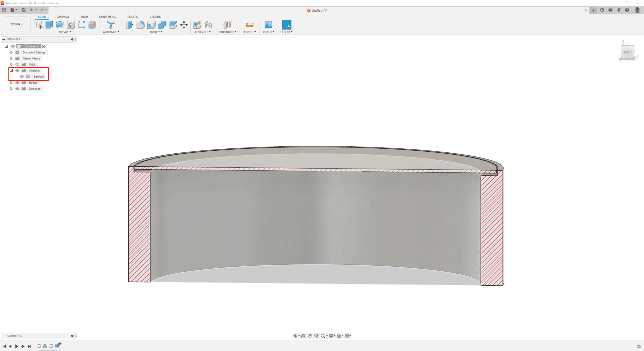Open the Help question mark icon
Image resolution: width=644 pixels, height=351 pixels.
coord(627,10)
